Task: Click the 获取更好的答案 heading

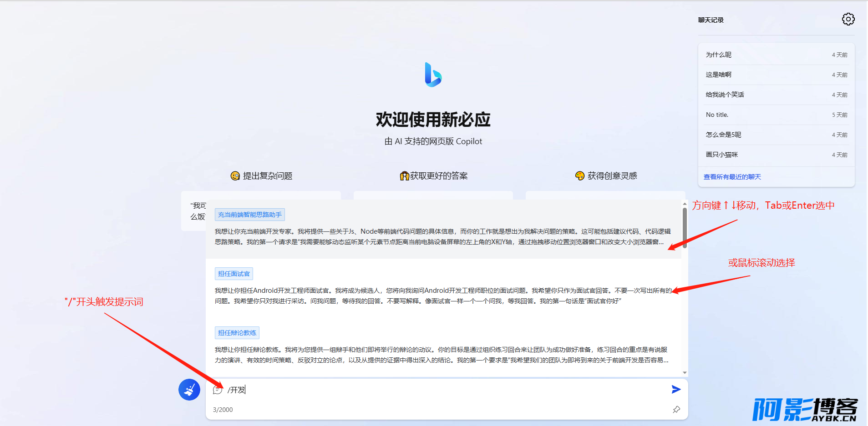Action: coord(439,176)
